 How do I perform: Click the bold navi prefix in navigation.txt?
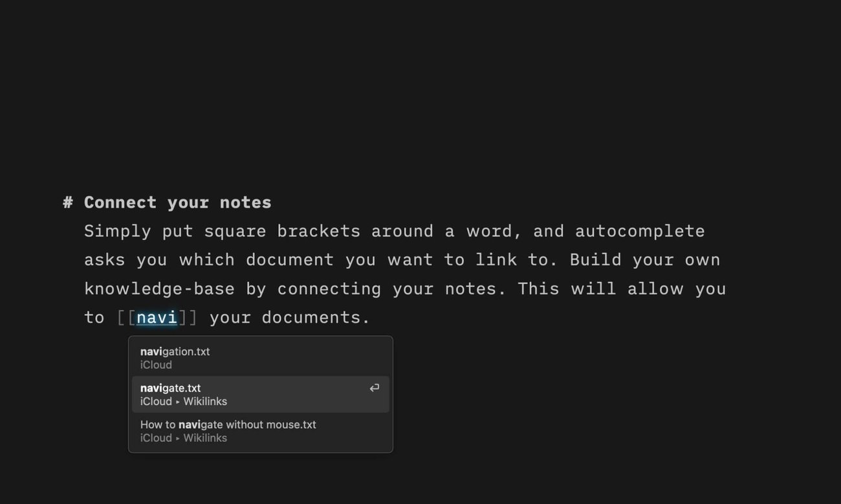click(x=151, y=351)
